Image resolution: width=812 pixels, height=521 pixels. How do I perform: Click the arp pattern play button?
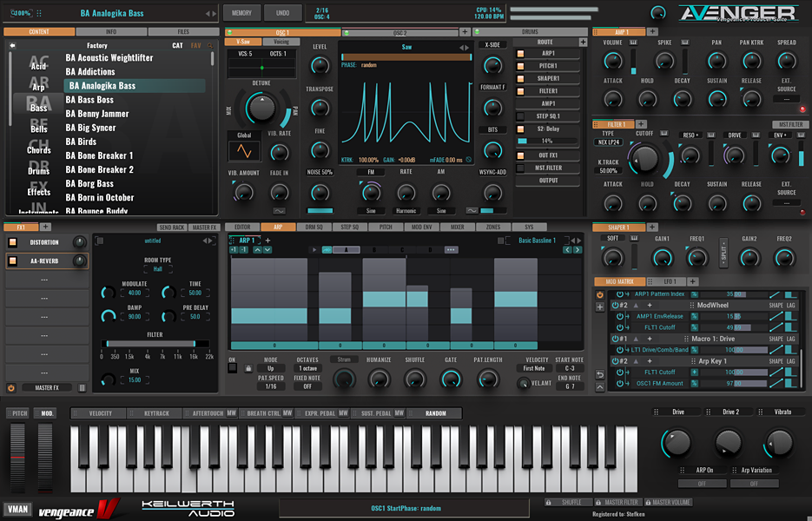click(314, 249)
